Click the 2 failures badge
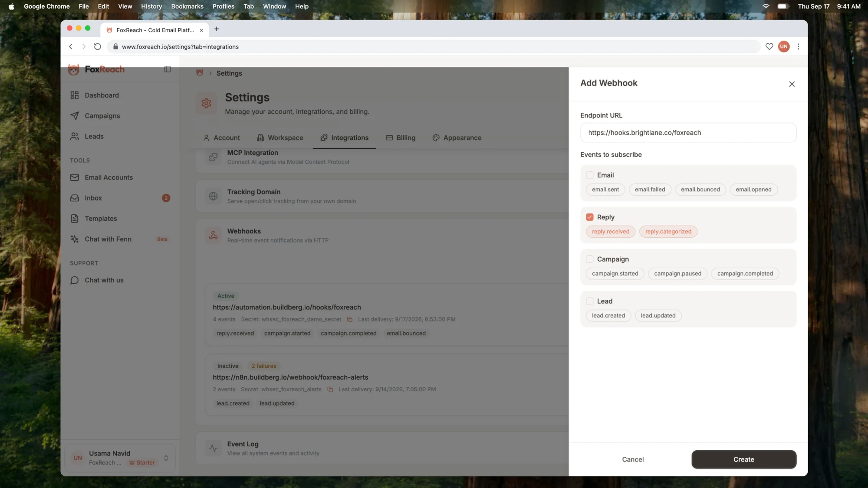This screenshot has height=488, width=868. [x=264, y=366]
